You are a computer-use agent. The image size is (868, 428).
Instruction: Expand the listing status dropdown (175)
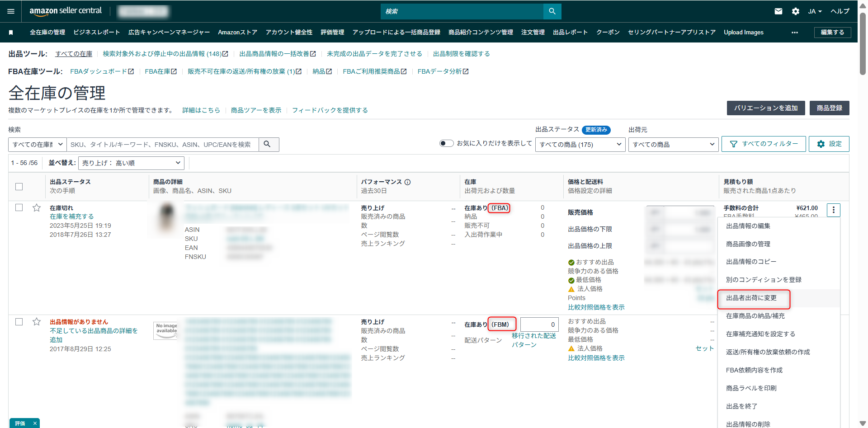pos(580,145)
